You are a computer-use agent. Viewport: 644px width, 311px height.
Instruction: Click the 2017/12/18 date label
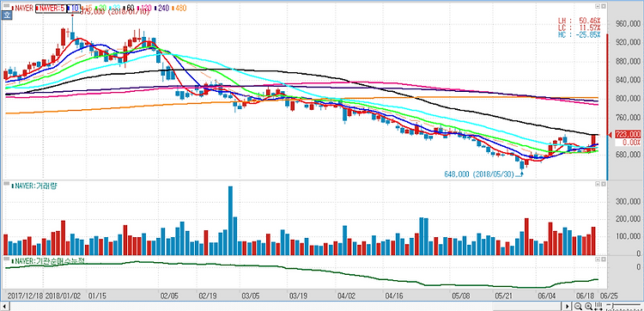point(26,296)
